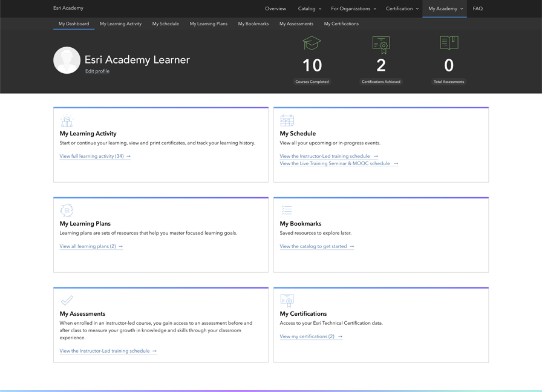Click the My Assessments card heading
The width and height of the screenshot is (542, 392).
click(82, 314)
